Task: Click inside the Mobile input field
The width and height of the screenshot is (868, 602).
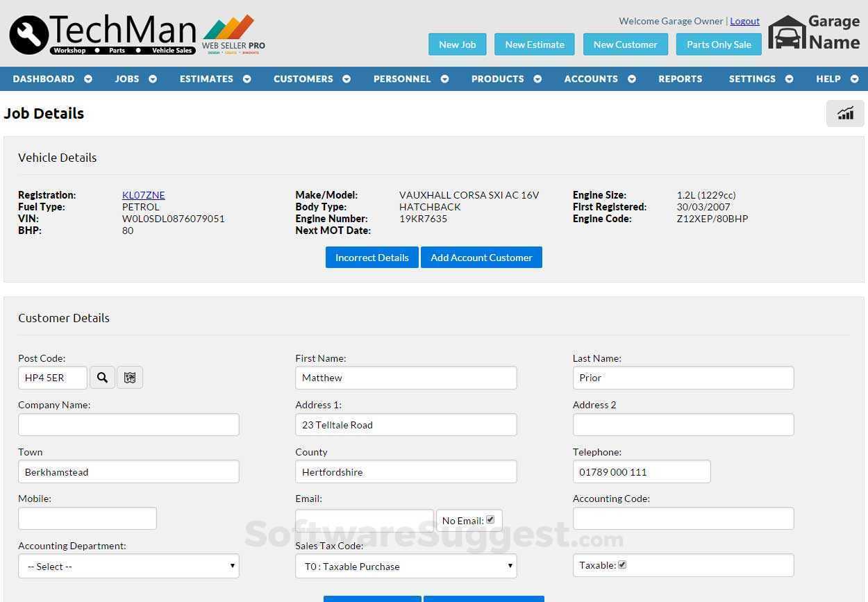Action: [87, 518]
